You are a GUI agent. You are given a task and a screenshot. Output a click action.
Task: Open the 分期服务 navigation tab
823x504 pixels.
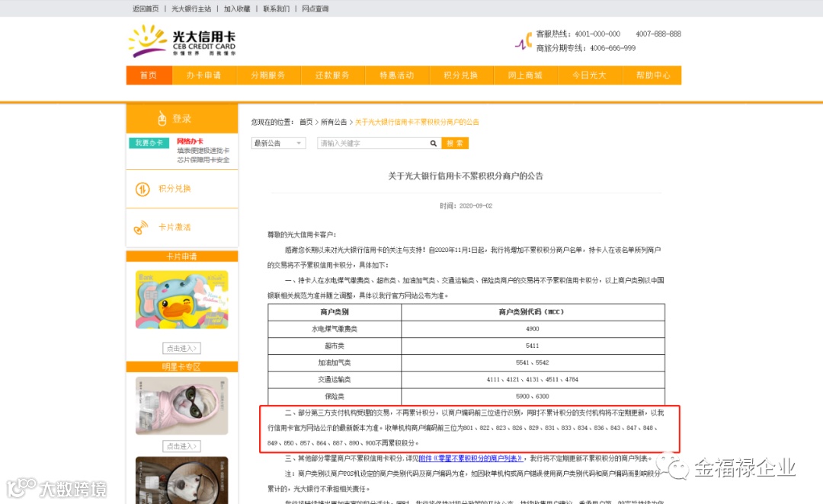pos(268,75)
